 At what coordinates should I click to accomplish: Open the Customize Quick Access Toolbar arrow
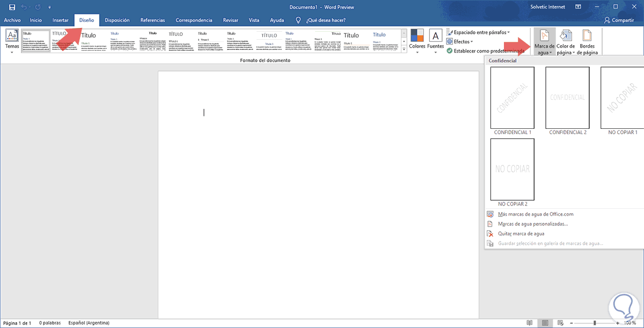49,8
